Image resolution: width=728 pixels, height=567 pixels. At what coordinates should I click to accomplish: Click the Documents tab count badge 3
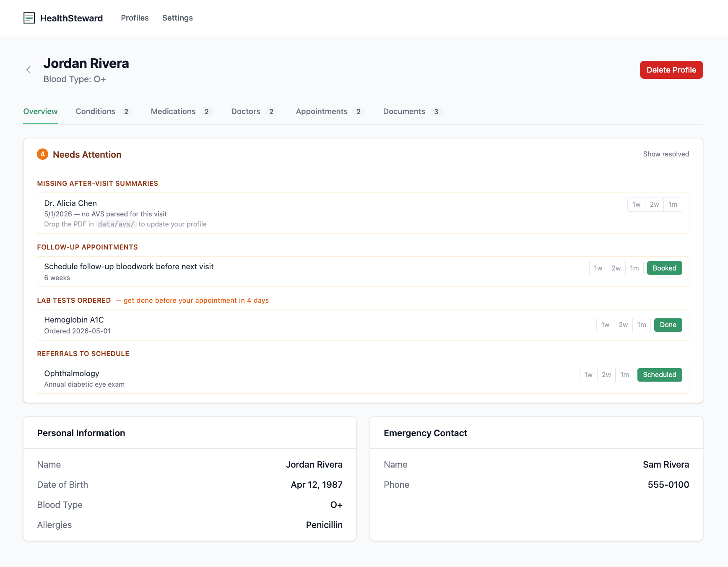tap(436, 112)
